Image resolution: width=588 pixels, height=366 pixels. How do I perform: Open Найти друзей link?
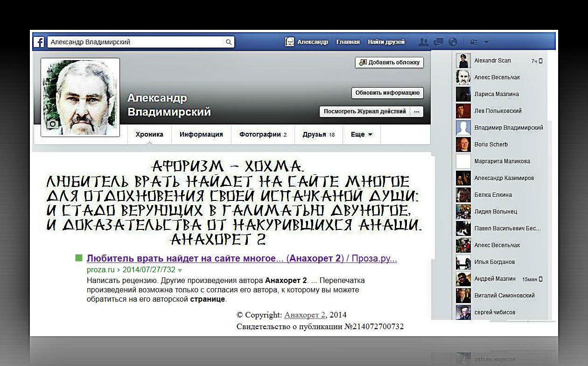(386, 42)
